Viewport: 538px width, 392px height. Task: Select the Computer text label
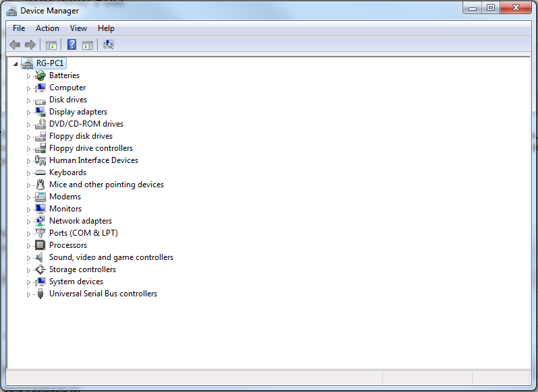pyautogui.click(x=67, y=88)
